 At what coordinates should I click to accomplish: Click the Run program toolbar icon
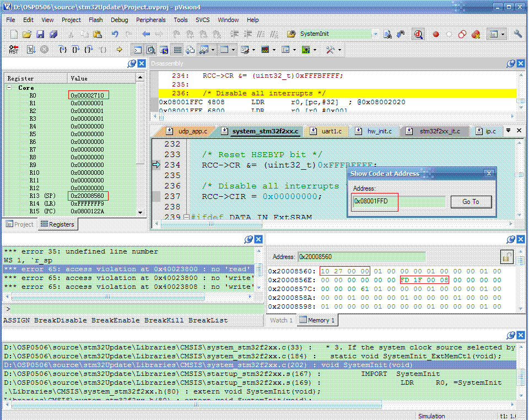tap(30, 50)
